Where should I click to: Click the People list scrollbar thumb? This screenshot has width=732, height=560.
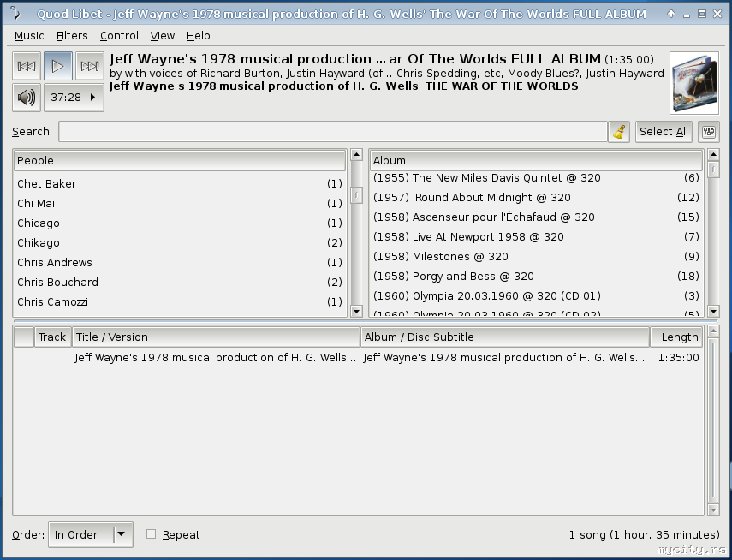click(x=357, y=195)
